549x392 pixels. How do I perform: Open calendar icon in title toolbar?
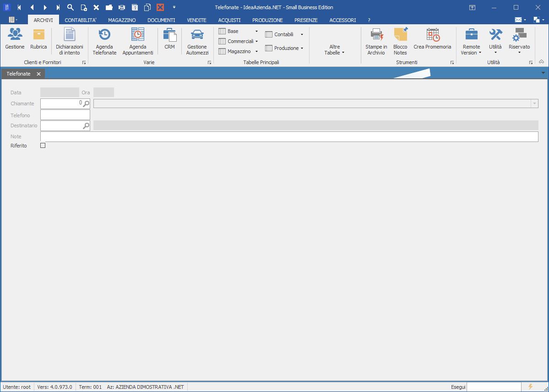[135, 7]
